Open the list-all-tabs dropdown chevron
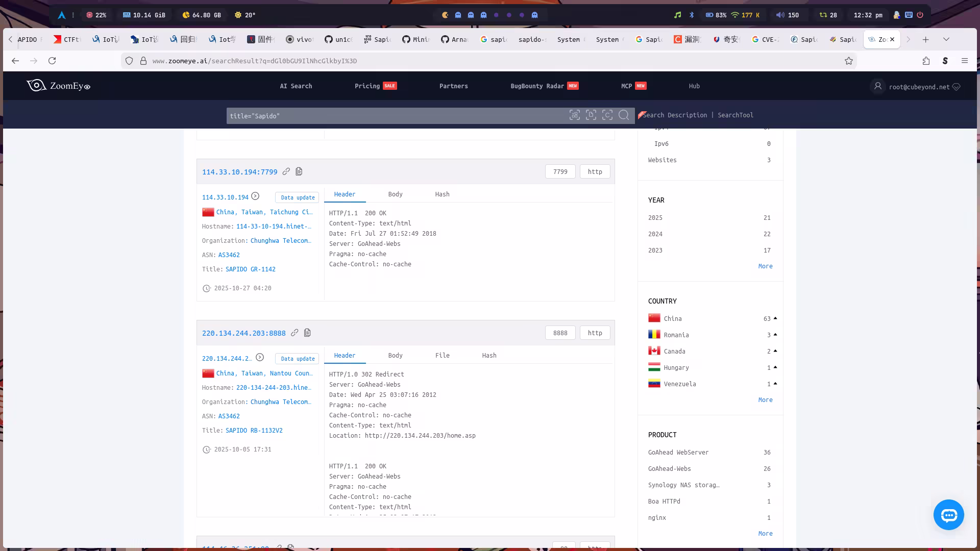 coord(946,39)
